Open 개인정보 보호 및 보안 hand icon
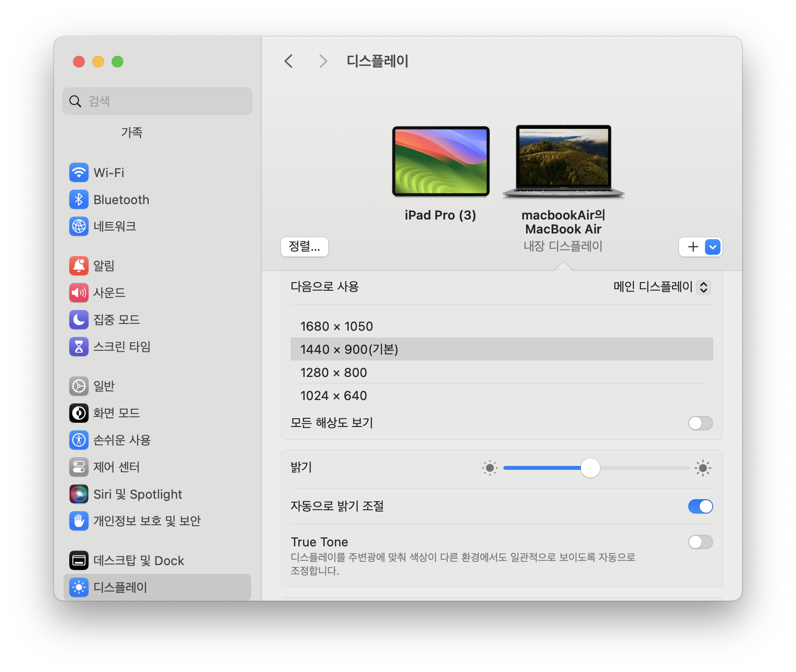 pos(79,521)
